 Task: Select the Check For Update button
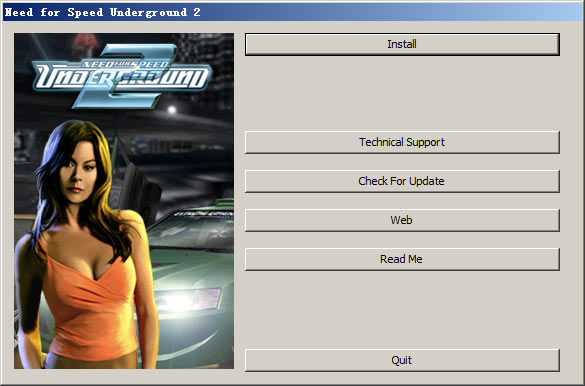coord(402,181)
